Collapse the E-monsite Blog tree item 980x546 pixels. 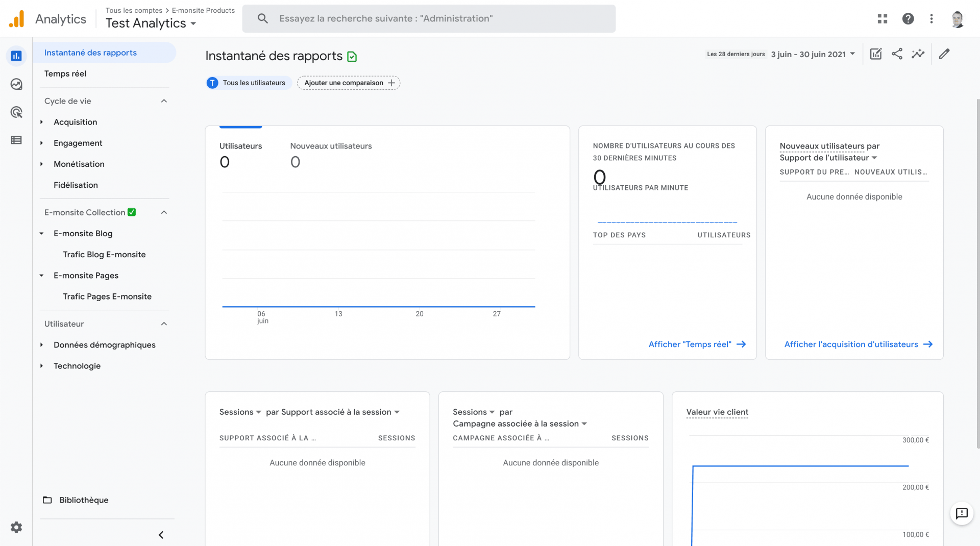click(x=42, y=233)
